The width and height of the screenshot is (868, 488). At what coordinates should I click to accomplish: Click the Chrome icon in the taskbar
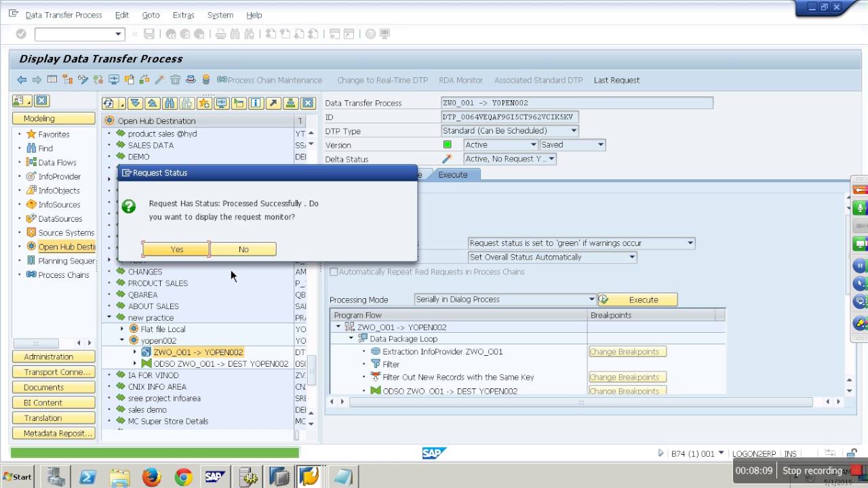(x=183, y=477)
